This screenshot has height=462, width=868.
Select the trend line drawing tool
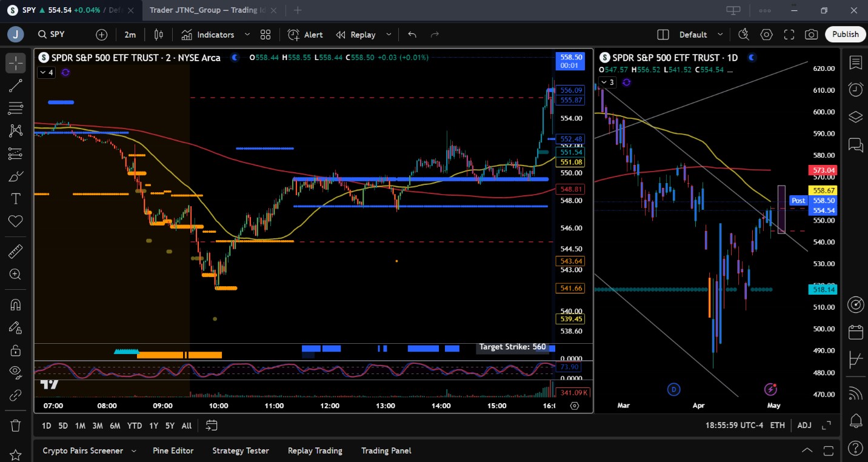(16, 85)
